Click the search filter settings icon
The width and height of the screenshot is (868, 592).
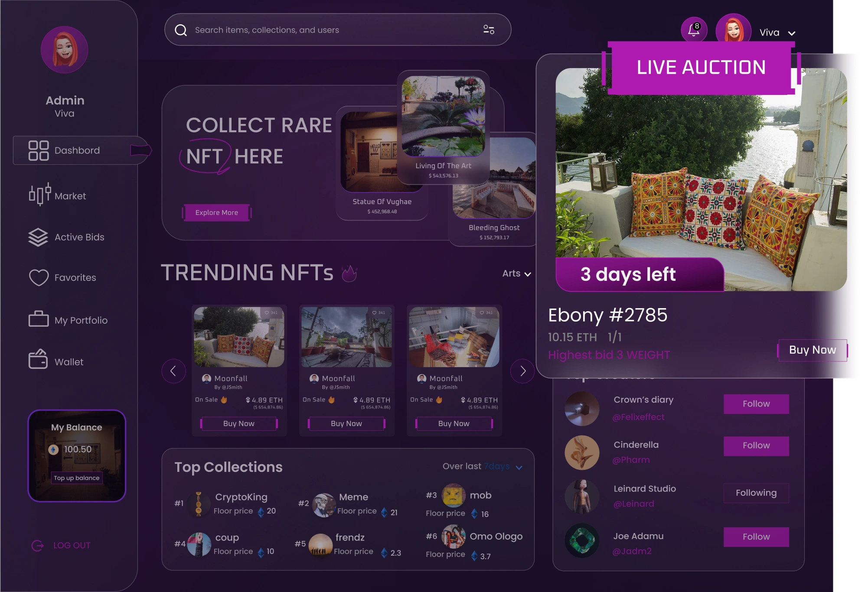click(x=489, y=29)
